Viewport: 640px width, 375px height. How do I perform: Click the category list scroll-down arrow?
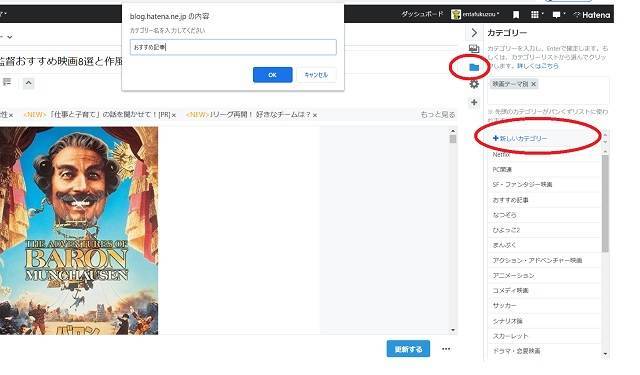(605, 354)
